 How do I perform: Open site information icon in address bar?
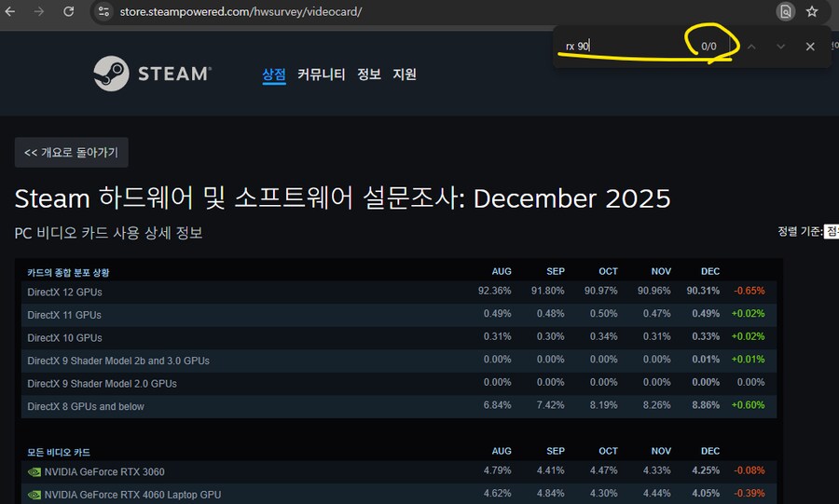coord(103,11)
